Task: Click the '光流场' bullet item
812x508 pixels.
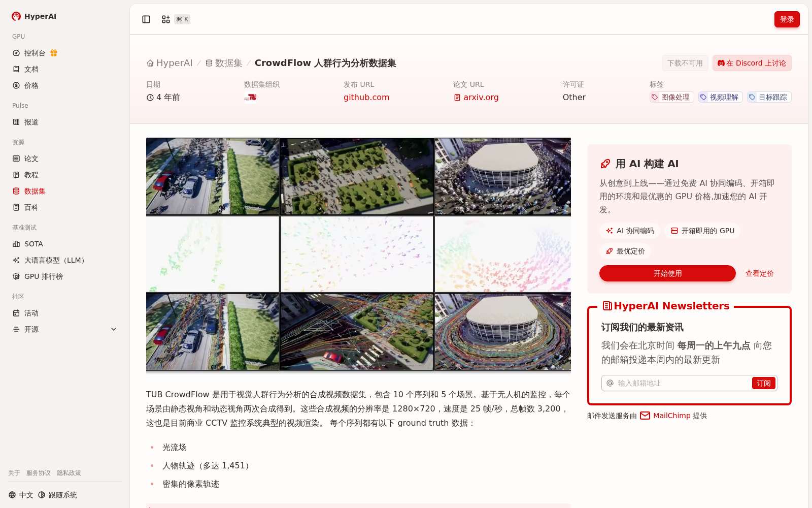Action: coord(175,448)
